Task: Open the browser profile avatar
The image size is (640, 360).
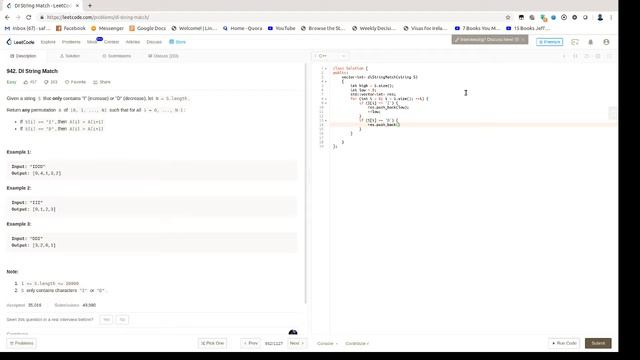Action: pyautogui.click(x=600, y=18)
